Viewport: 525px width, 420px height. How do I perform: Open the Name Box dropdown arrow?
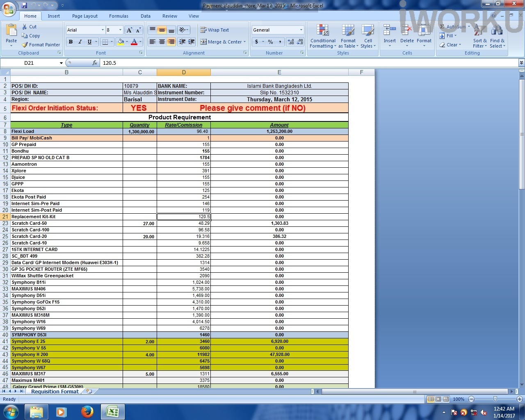(61, 63)
